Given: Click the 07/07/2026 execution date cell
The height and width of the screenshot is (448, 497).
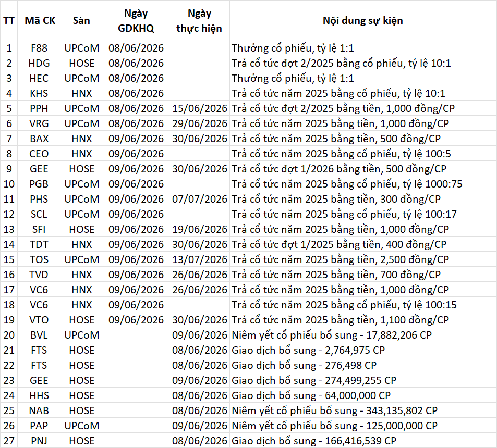Looking at the screenshot, I should tap(200, 199).
